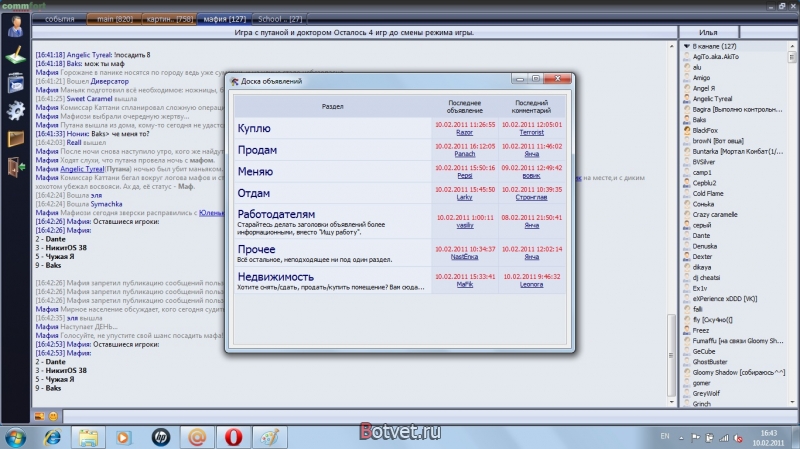The width and height of the screenshot is (800, 449).
Task: Open the message window icon in sidebar
Action: [x=15, y=83]
